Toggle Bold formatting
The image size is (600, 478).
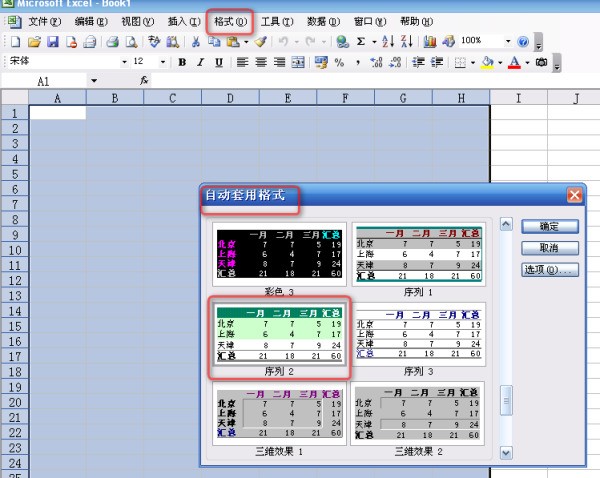tap(182, 62)
